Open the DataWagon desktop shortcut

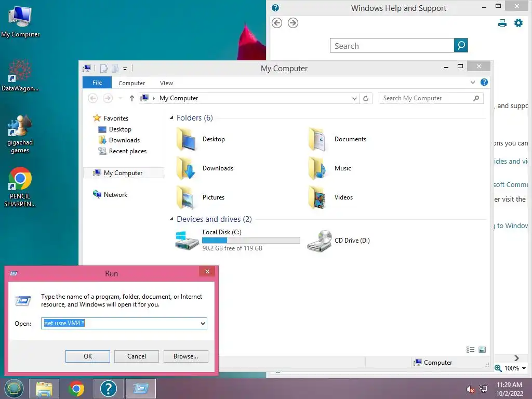tap(20, 75)
